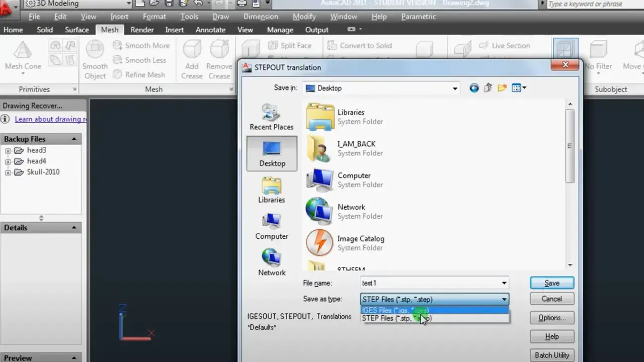Select Network in the dialog places sidebar
644x362 pixels.
point(271,262)
